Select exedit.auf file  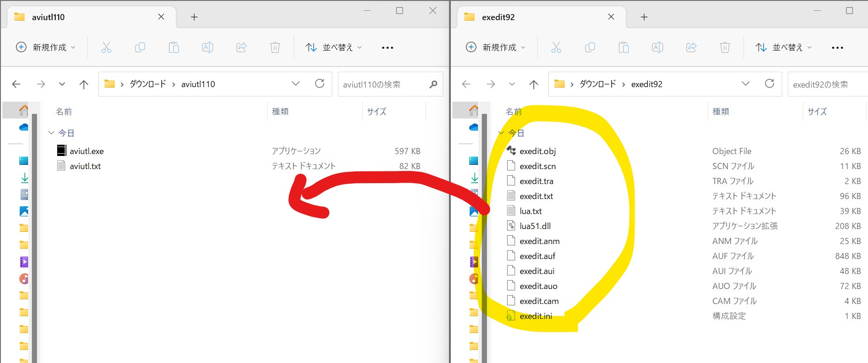(x=537, y=256)
